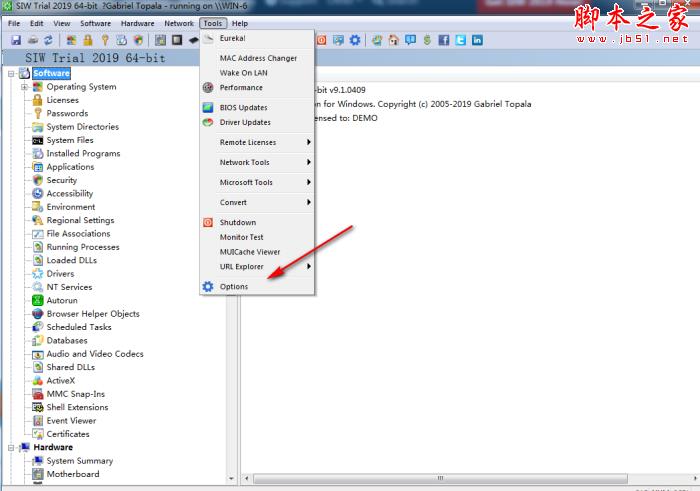
Task: Select Certificates in tree
Action: [68, 434]
